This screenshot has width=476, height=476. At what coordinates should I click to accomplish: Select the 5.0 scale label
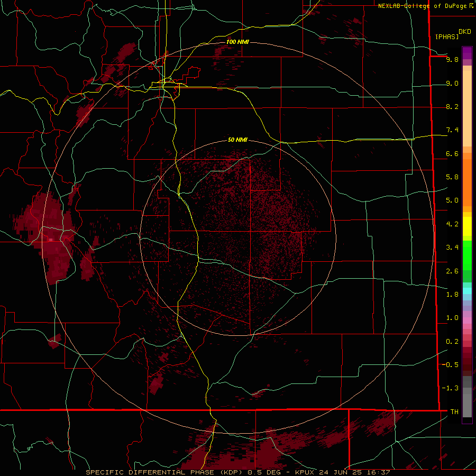452,200
